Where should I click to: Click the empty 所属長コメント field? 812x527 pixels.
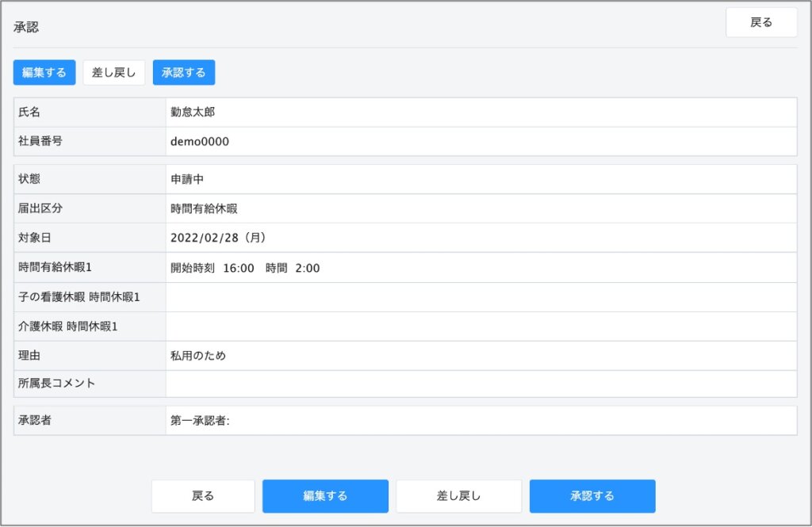481,384
